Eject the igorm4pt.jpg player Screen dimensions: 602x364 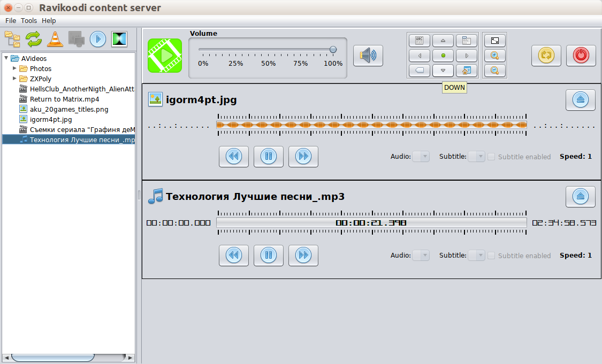(x=581, y=100)
